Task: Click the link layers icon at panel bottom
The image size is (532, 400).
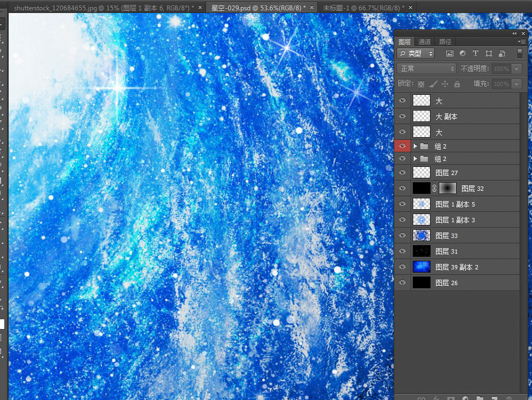Action: (x=421, y=398)
